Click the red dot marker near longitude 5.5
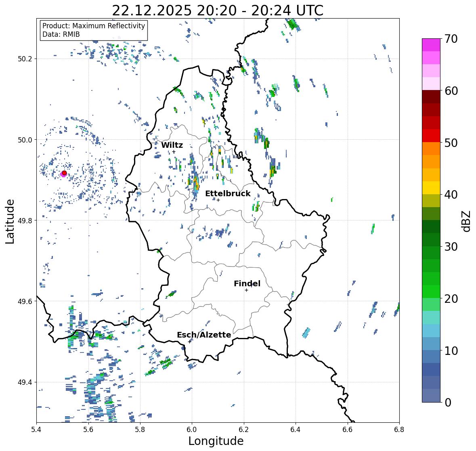The height and width of the screenshot is (451, 476). [64, 173]
